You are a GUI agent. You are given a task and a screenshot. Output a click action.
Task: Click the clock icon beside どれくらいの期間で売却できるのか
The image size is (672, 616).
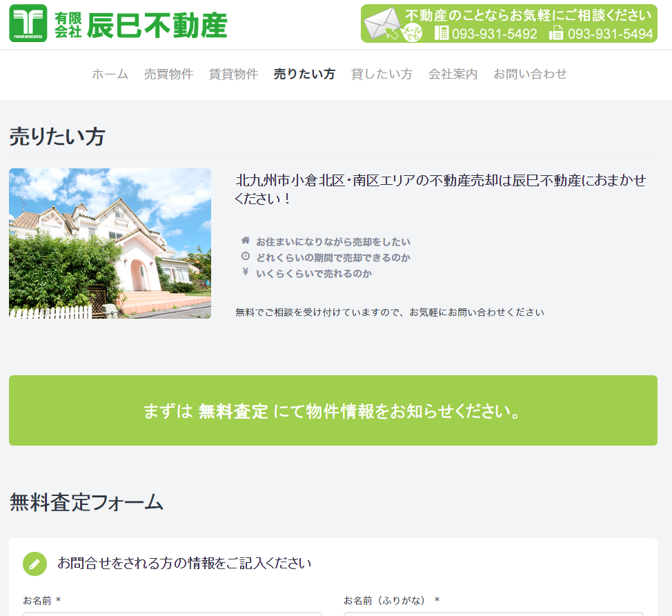pyautogui.click(x=245, y=256)
